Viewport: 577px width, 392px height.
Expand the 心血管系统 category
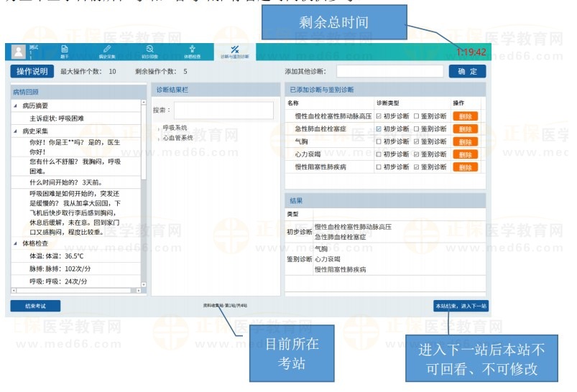[x=160, y=139]
